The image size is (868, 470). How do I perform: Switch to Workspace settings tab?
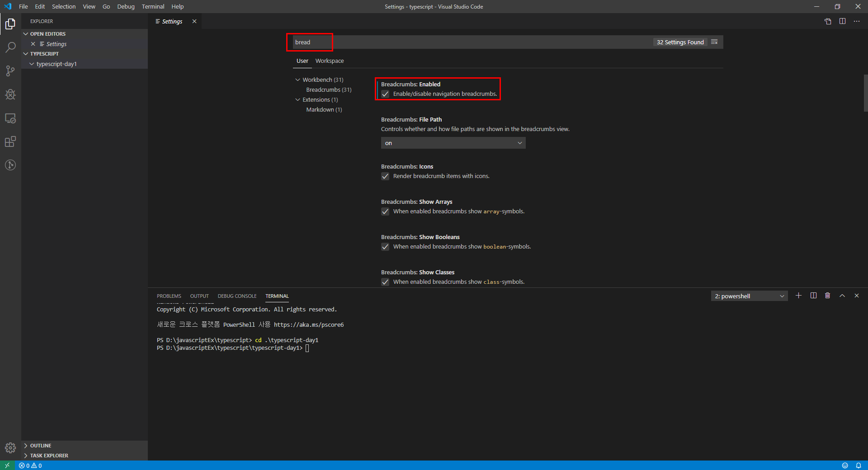coord(330,61)
